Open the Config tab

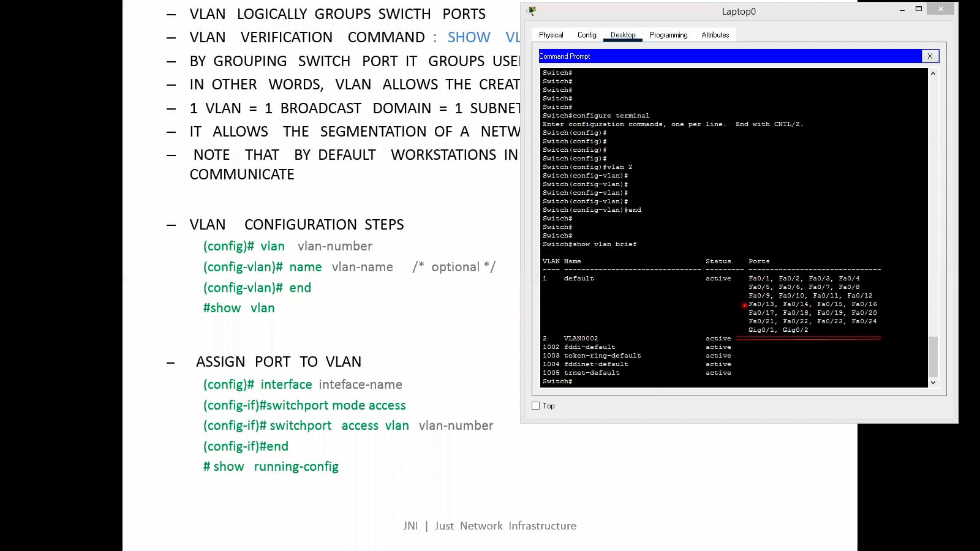pyautogui.click(x=586, y=35)
